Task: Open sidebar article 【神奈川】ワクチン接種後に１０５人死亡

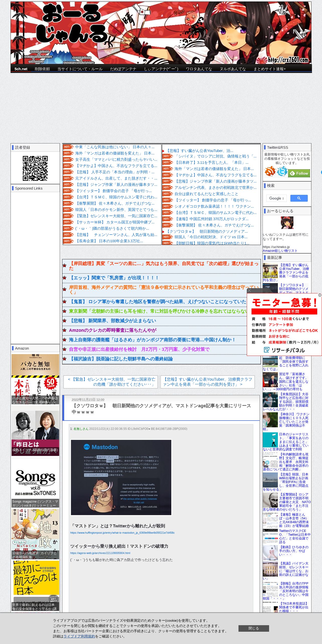Action: (286, 422)
